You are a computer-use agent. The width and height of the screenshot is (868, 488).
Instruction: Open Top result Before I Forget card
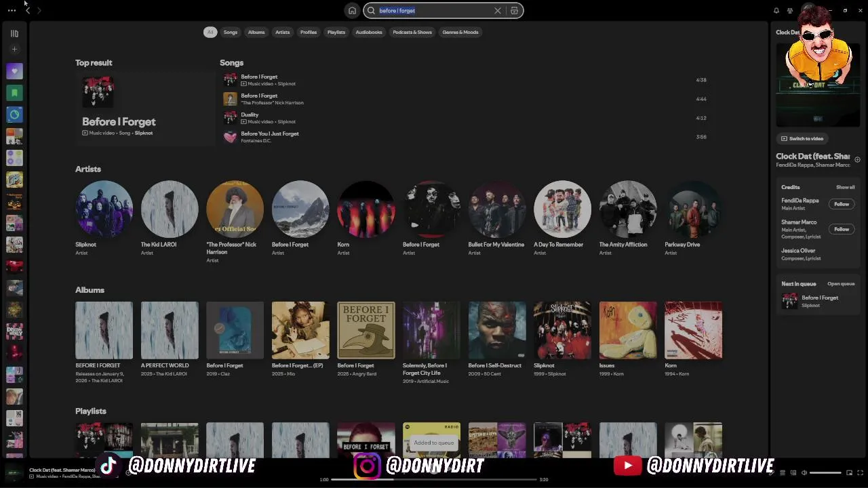click(145, 108)
